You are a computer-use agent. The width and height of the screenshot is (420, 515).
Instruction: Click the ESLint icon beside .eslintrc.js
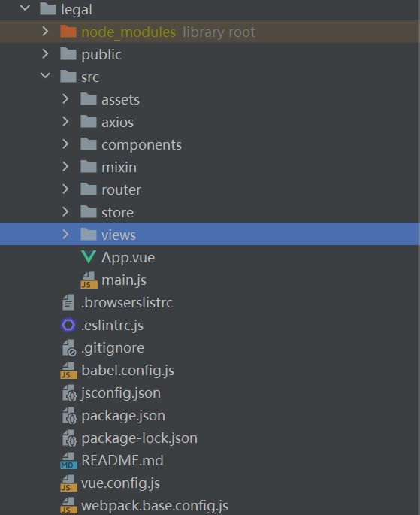click(68, 325)
